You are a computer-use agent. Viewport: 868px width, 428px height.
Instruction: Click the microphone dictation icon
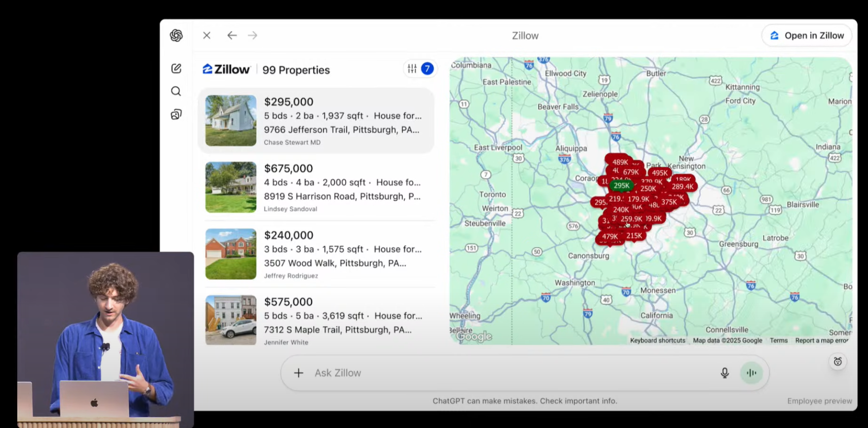coord(724,373)
